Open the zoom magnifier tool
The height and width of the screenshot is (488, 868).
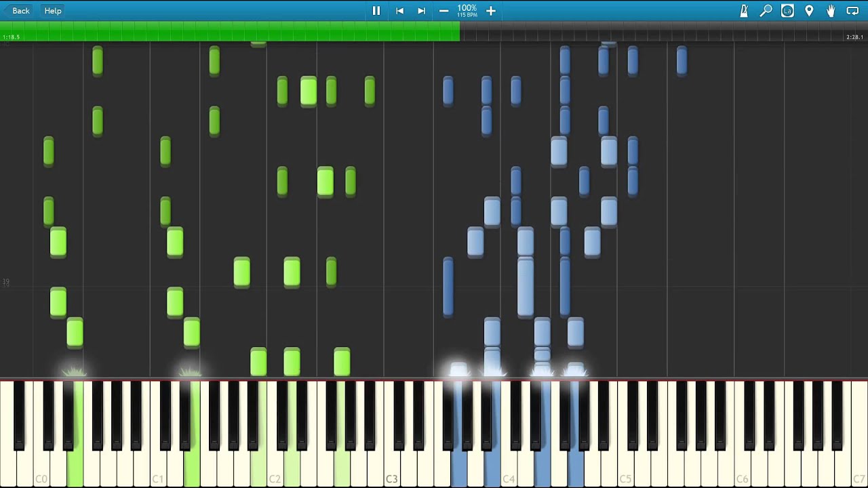tap(766, 11)
